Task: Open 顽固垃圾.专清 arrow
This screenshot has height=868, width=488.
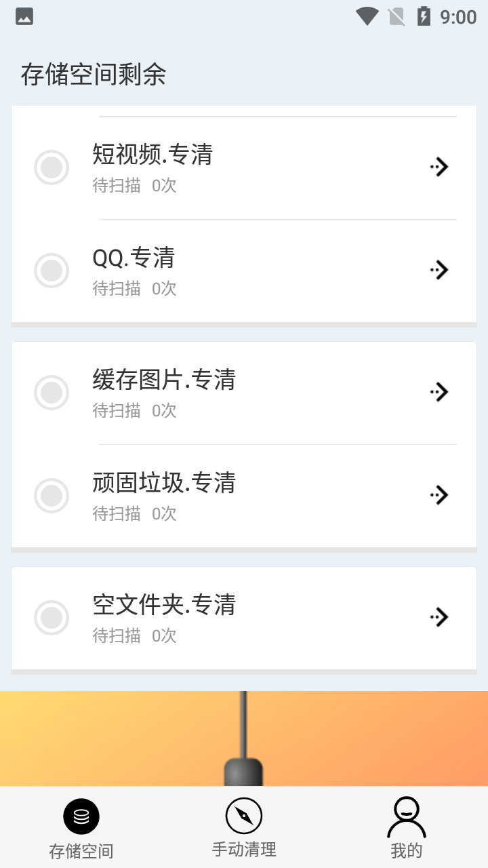Action: (439, 495)
